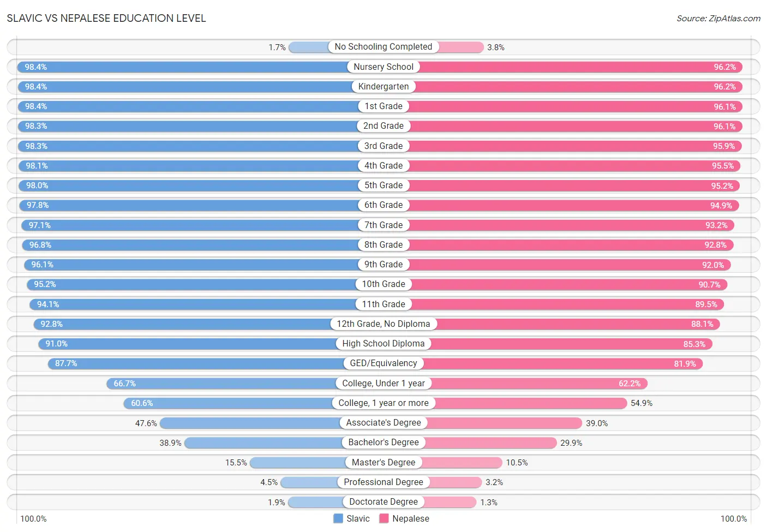
Task: Click the Nepalese pink legend swatch
Action: click(384, 518)
